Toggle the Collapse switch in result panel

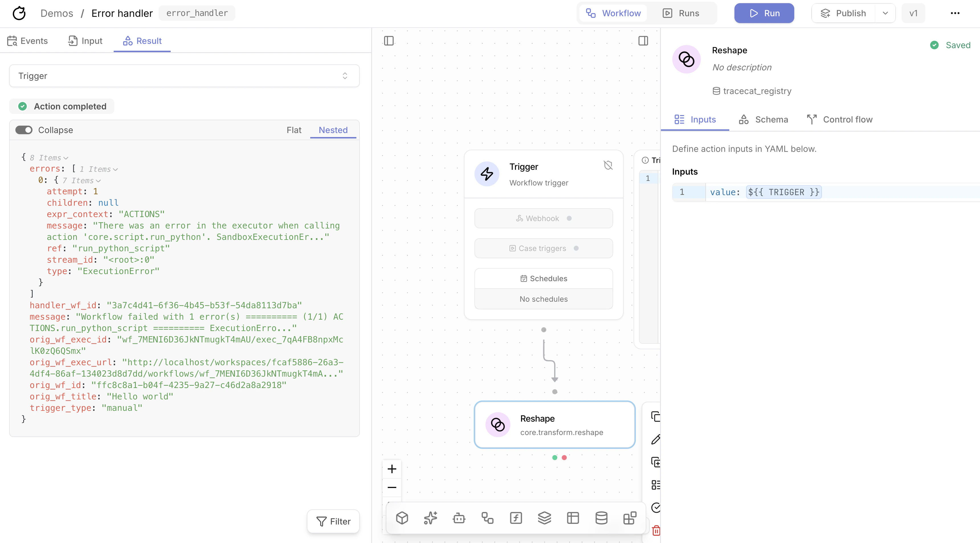(24, 130)
